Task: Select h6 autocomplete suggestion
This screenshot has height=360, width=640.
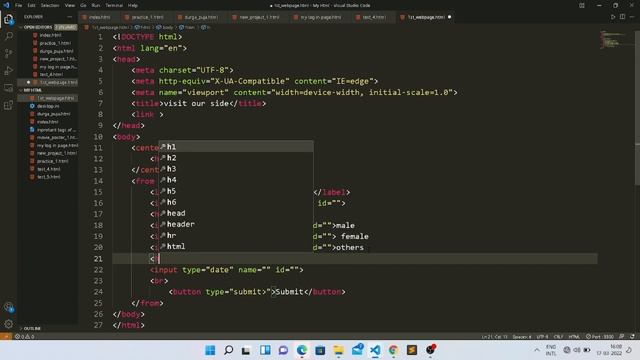Action: [x=236, y=202]
